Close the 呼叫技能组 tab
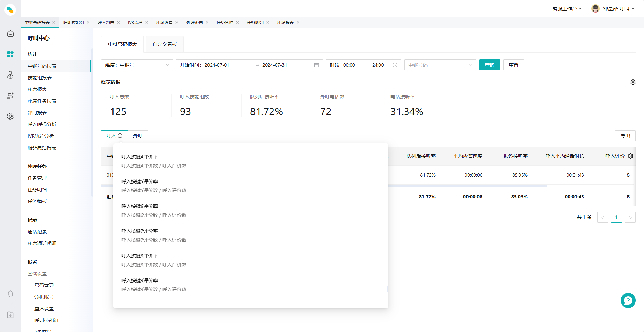The width and height of the screenshot is (644, 332). pyautogui.click(x=88, y=22)
